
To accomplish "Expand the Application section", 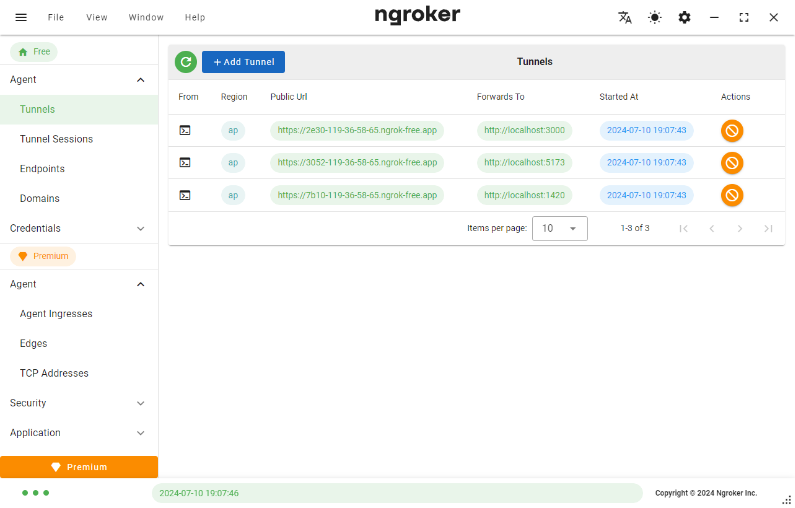I will [78, 433].
